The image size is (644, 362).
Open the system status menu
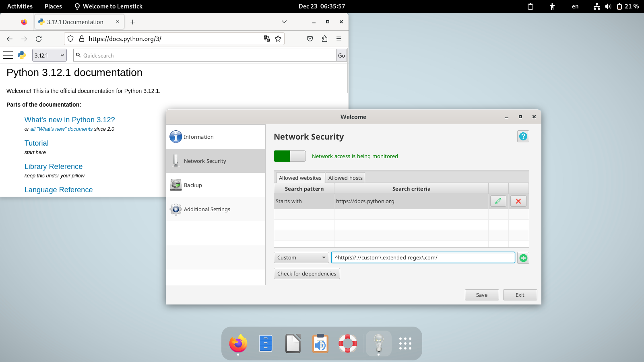tap(616, 6)
